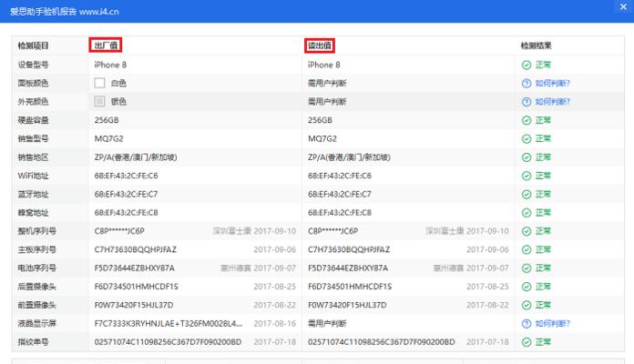This screenshot has width=634, height=364.
Task: Click green check icon in 后置摄像头 row
Action: click(526, 287)
